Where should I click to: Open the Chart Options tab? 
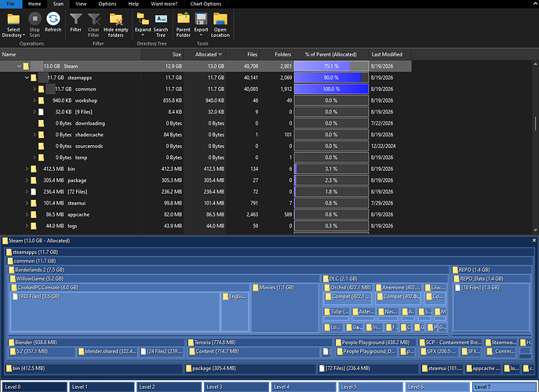click(x=206, y=4)
